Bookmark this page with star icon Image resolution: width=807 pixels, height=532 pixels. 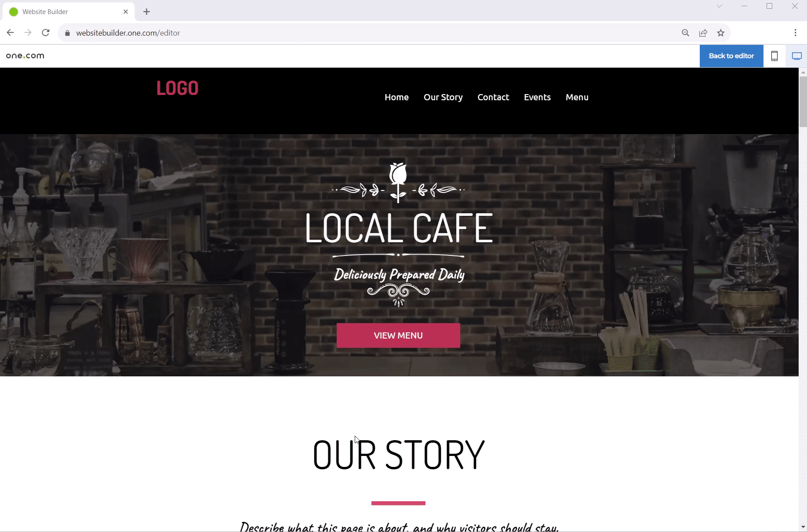coord(721,33)
